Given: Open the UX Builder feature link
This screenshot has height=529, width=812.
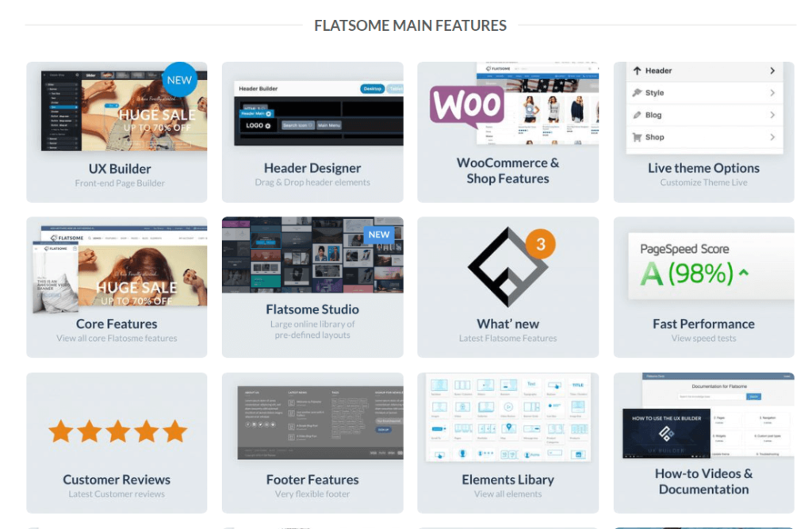Looking at the screenshot, I should click(x=120, y=168).
